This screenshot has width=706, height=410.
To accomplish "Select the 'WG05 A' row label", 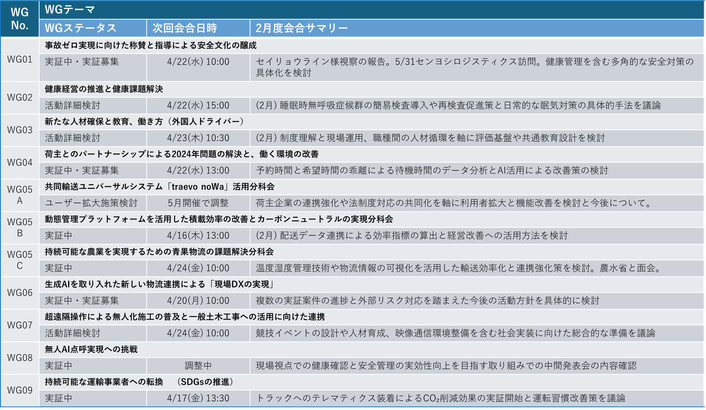I will (x=19, y=195).
